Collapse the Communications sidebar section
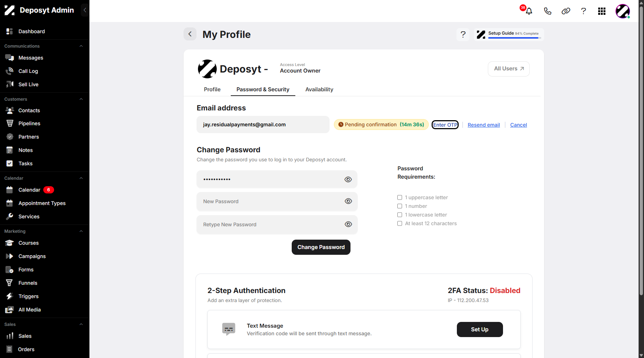 click(x=81, y=46)
